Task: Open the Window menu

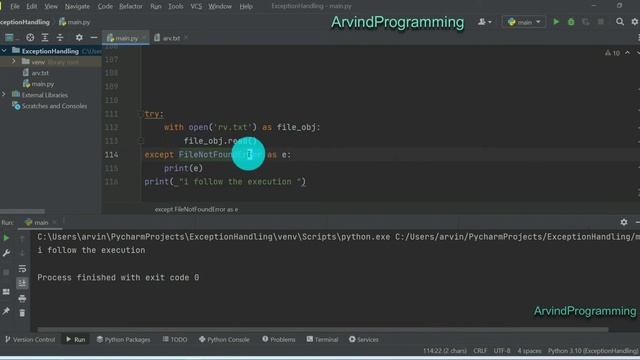Action: click(220, 6)
